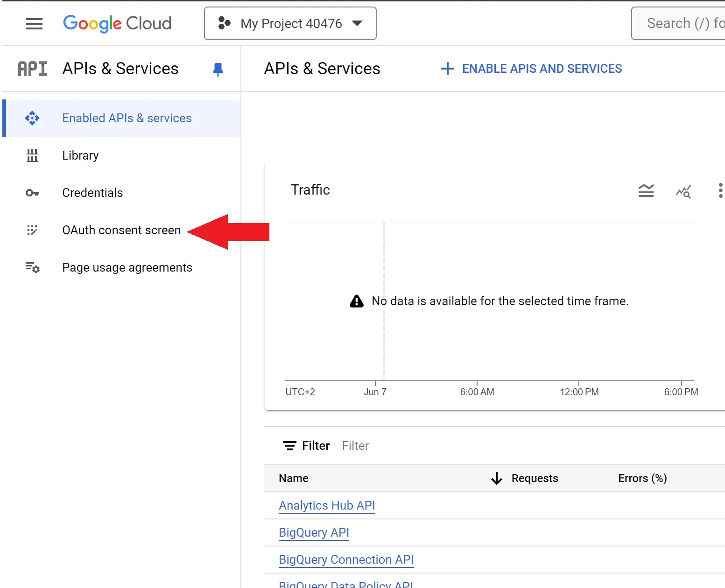Image resolution: width=725 pixels, height=588 pixels.
Task: Click the Requests column sort arrow
Action: pos(497,478)
